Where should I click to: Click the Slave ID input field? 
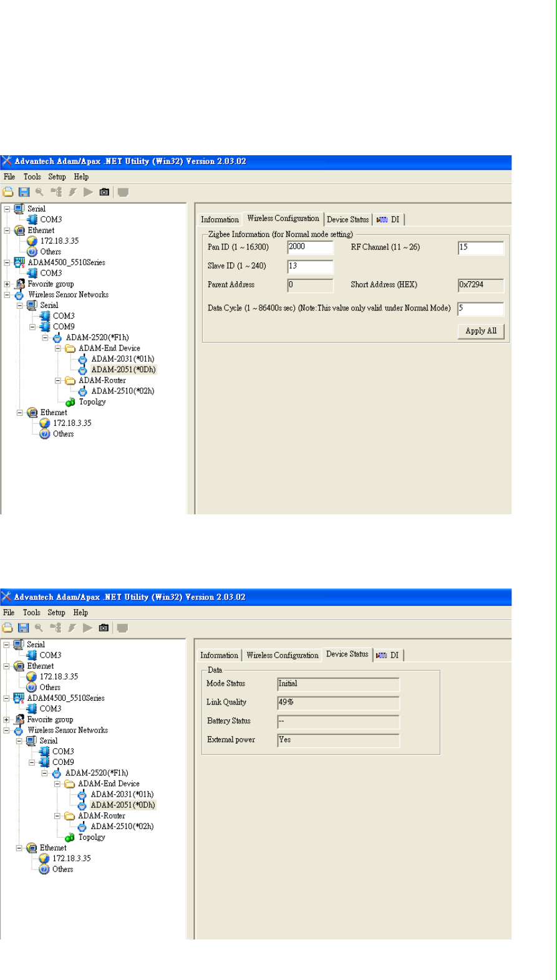311,266
